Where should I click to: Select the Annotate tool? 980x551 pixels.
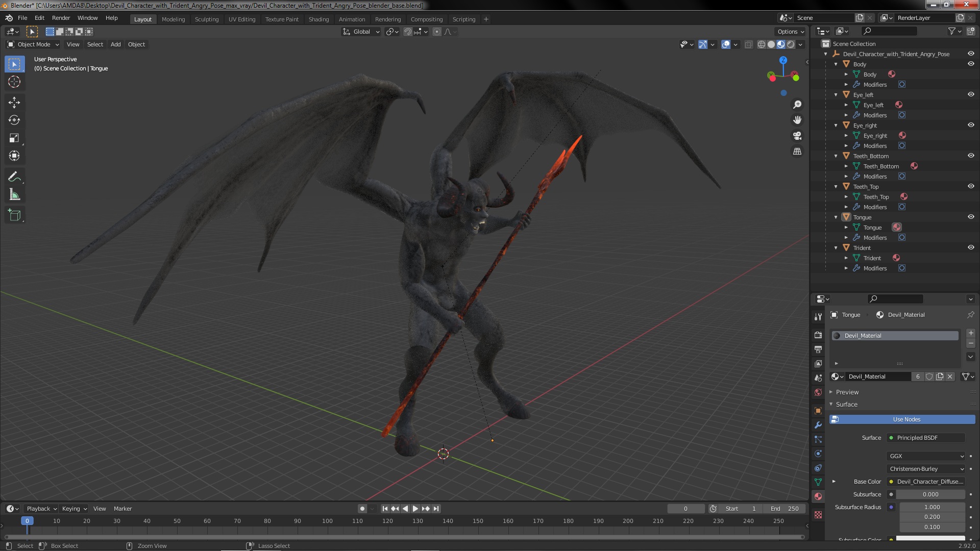click(x=14, y=177)
